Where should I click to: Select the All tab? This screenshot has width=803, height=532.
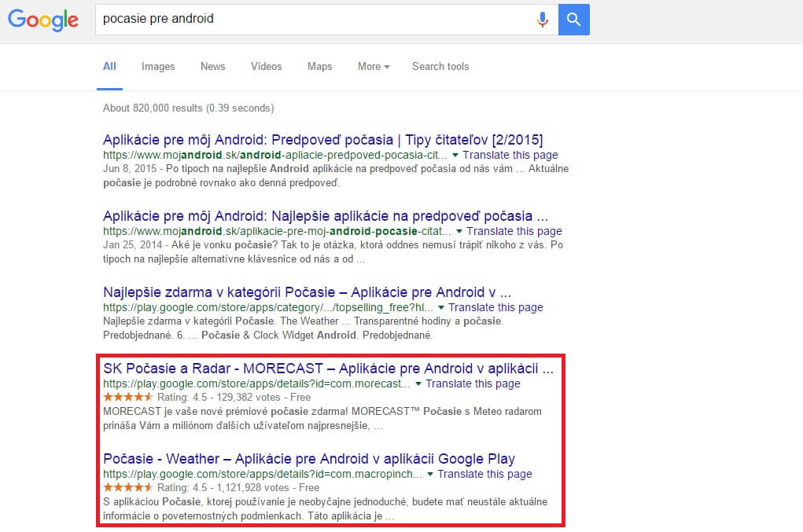[109, 67]
